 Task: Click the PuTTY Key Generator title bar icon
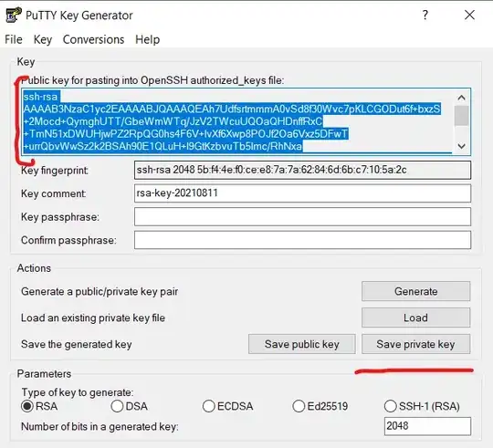[x=14, y=16]
